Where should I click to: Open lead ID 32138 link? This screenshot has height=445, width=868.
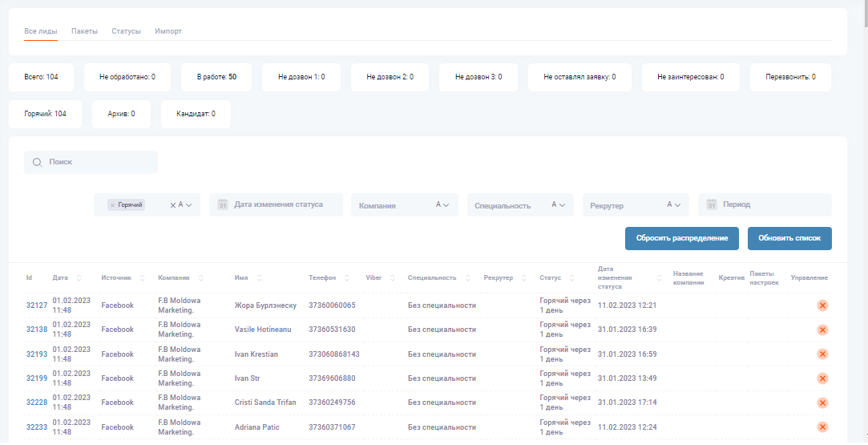(36, 330)
